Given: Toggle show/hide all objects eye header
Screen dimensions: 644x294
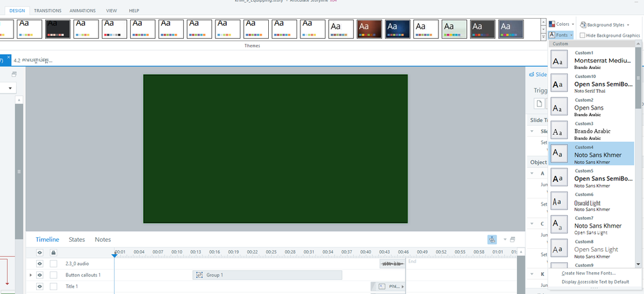Looking at the screenshot, I should tap(40, 253).
